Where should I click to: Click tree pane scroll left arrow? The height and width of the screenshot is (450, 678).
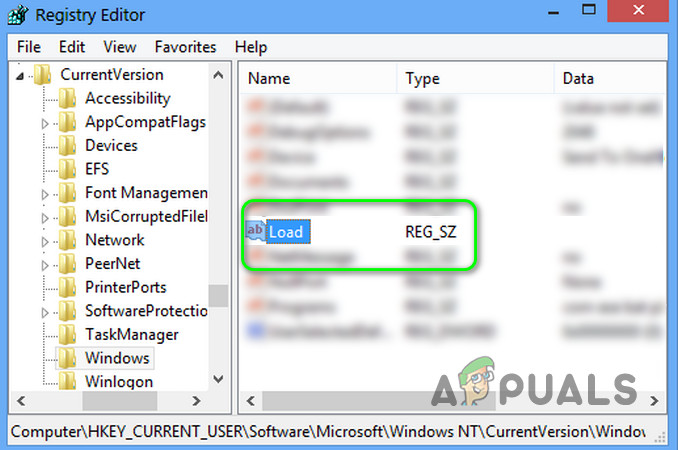21,401
